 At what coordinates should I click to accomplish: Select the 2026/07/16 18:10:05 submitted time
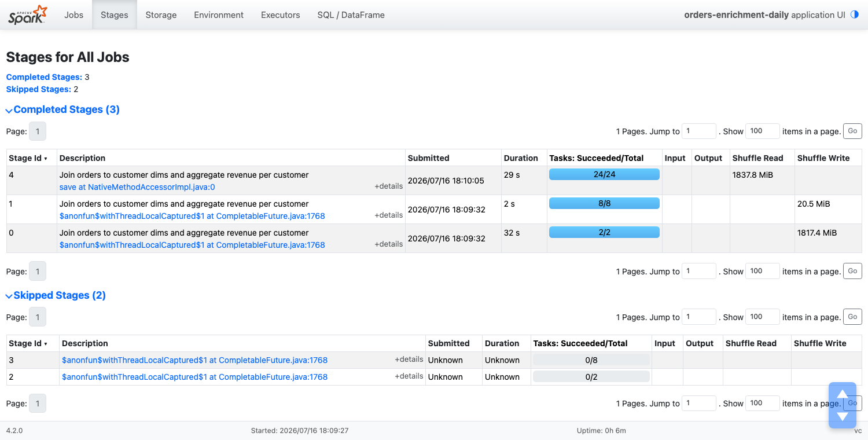pos(446,181)
